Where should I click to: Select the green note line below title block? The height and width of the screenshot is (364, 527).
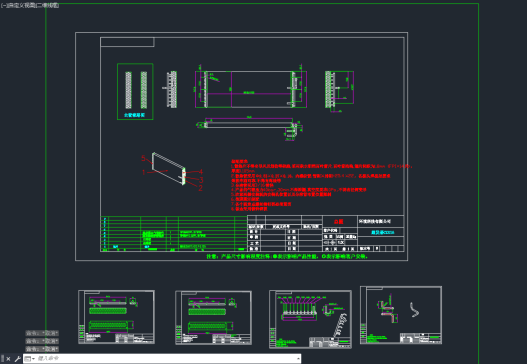(x=287, y=256)
